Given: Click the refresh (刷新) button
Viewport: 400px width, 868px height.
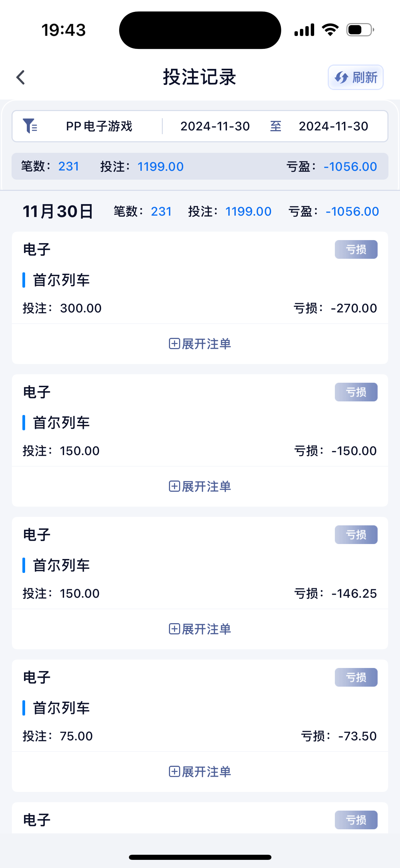Looking at the screenshot, I should point(355,77).
